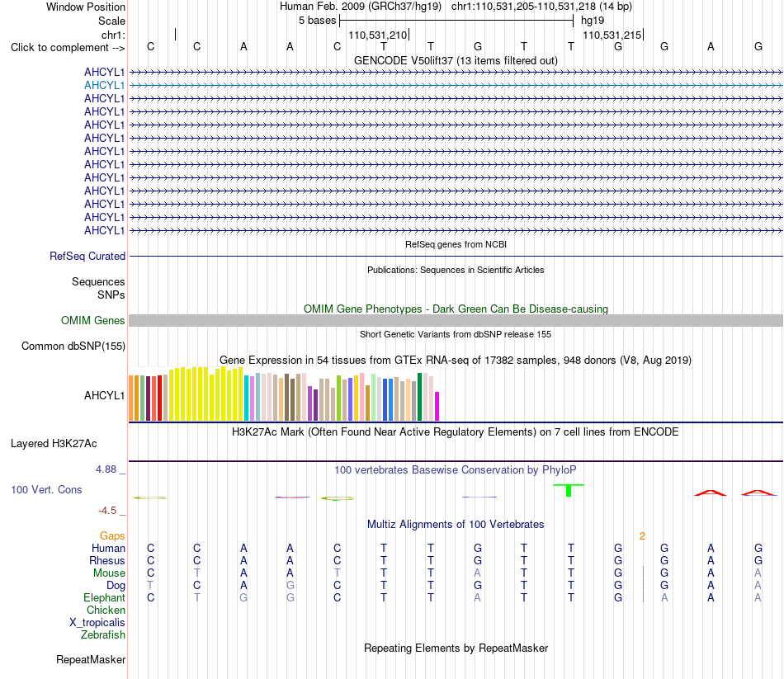Click the chr1:110,531,205-110,531,218 (14 bp) position text

541,7
